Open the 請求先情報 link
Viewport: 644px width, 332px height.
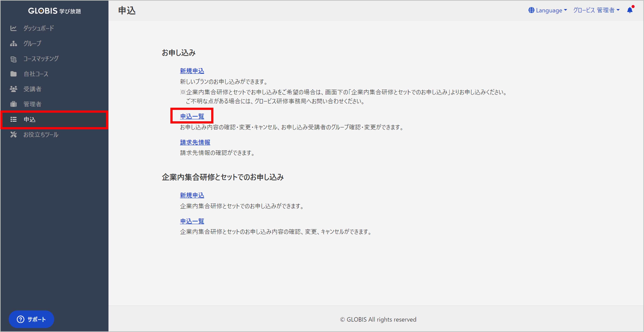tap(195, 142)
